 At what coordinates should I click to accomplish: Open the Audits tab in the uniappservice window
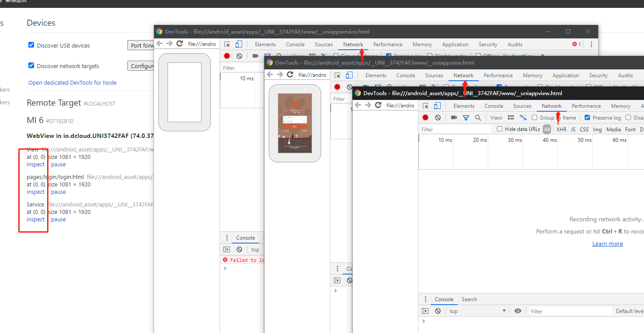(x=515, y=45)
